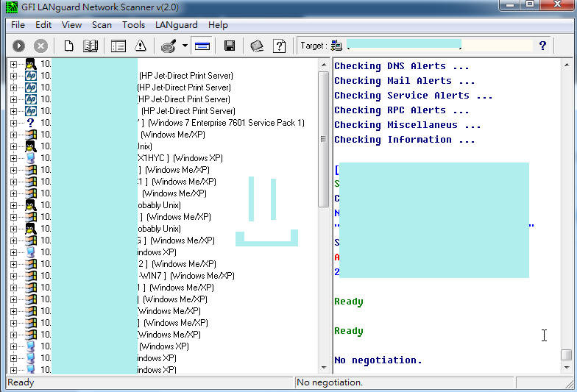This screenshot has height=392, width=577.
Task: Click log pane scrollbar up arrow
Action: click(x=567, y=65)
